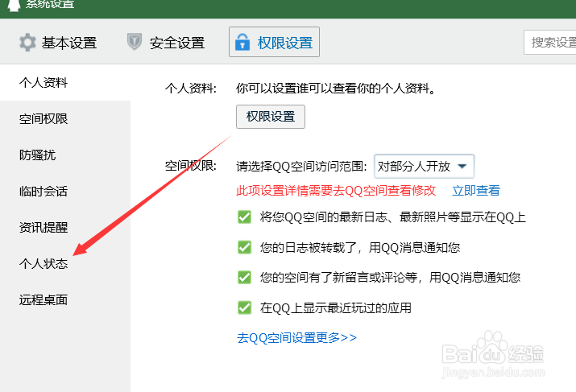576x392 pixels.
Task: Open 临时会话 in the sidebar
Action: point(44,192)
